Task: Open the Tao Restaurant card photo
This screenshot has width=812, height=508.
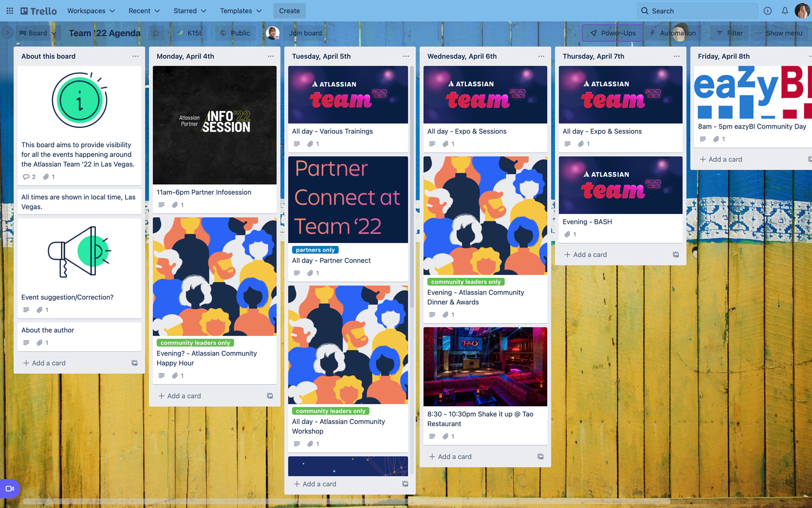Action: [x=485, y=367]
